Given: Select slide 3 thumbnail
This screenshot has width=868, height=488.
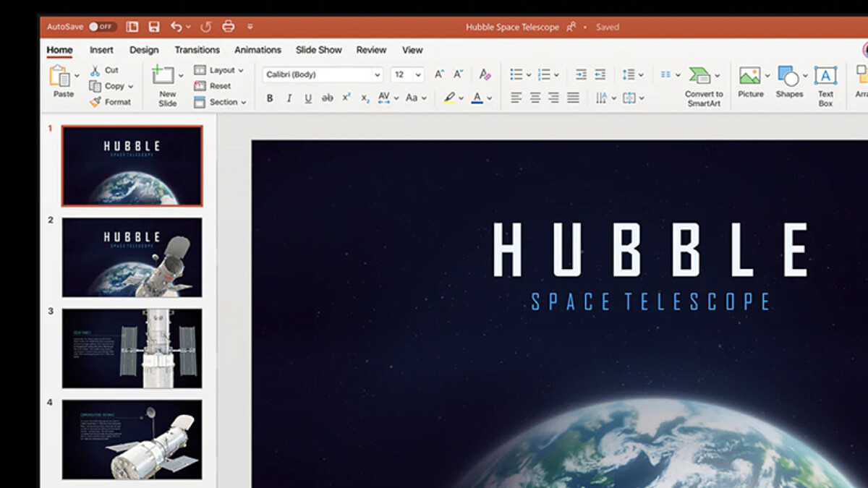Looking at the screenshot, I should [132, 348].
